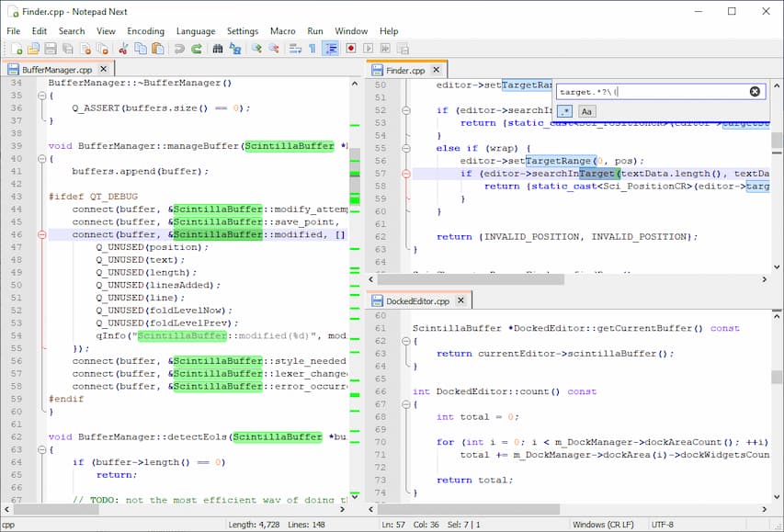Click the green Redo arrow icon

coord(197,49)
